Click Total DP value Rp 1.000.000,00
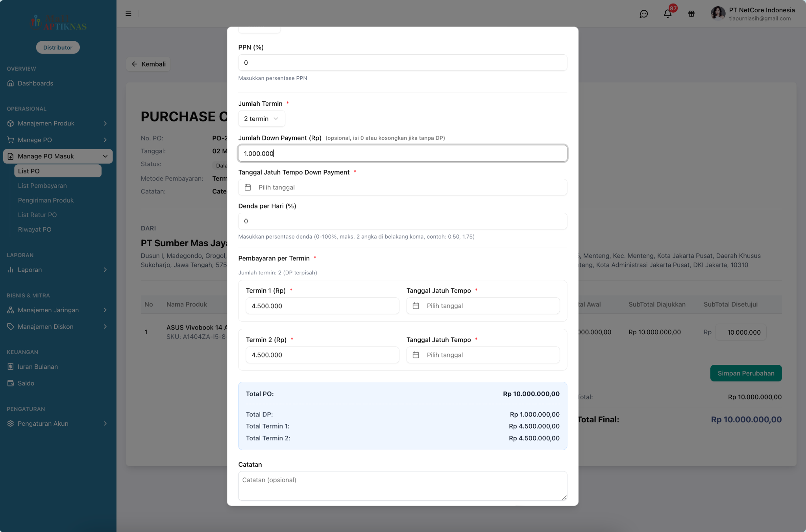This screenshot has height=532, width=806. click(535, 414)
